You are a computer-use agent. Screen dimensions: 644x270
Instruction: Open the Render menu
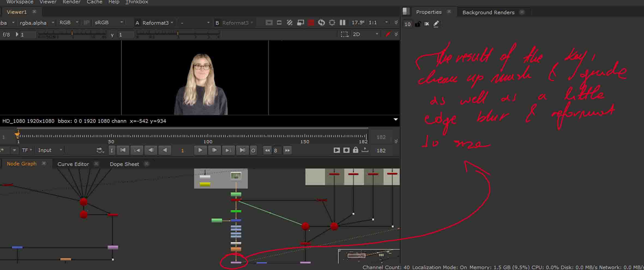point(71,2)
